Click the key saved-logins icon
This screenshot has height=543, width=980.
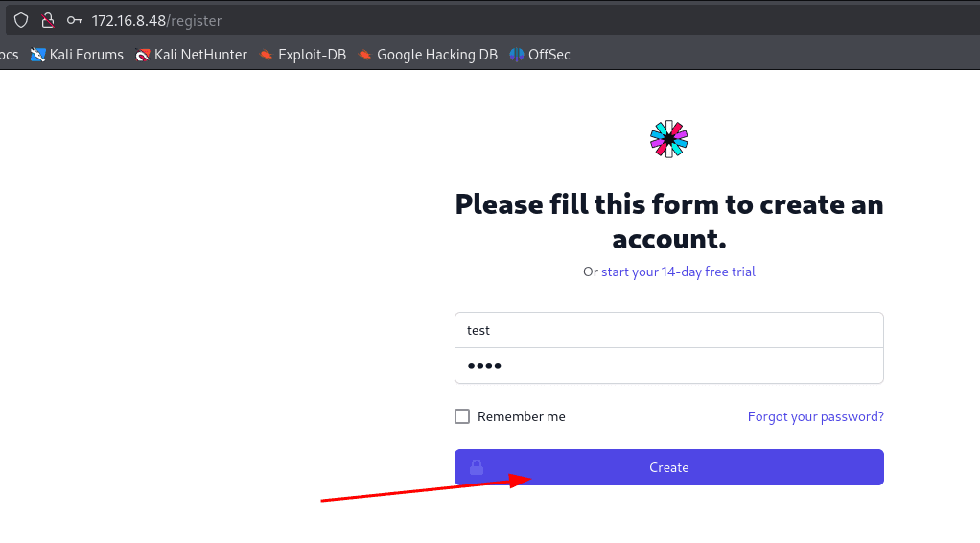(x=75, y=21)
